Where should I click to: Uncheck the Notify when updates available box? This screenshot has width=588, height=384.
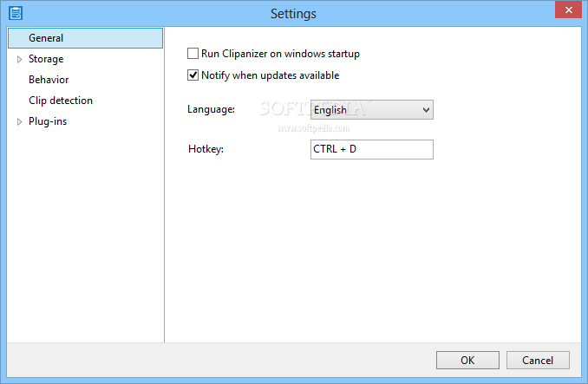point(193,75)
